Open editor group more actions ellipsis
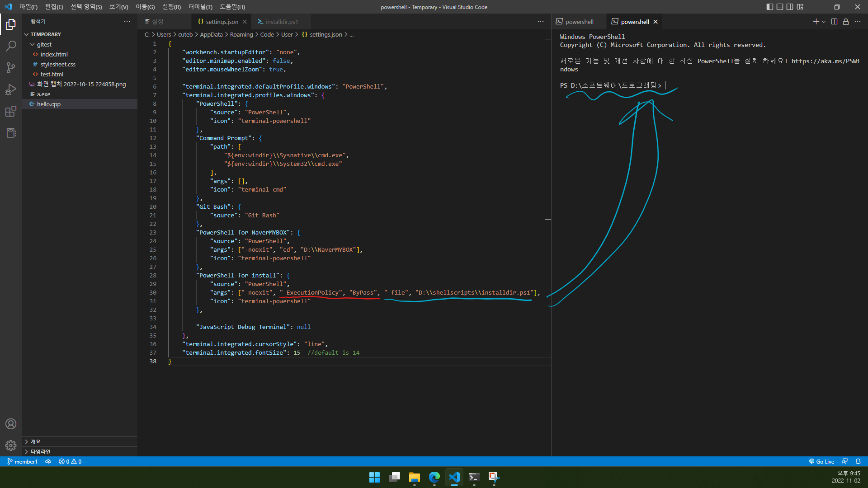868x488 pixels. 541,22
